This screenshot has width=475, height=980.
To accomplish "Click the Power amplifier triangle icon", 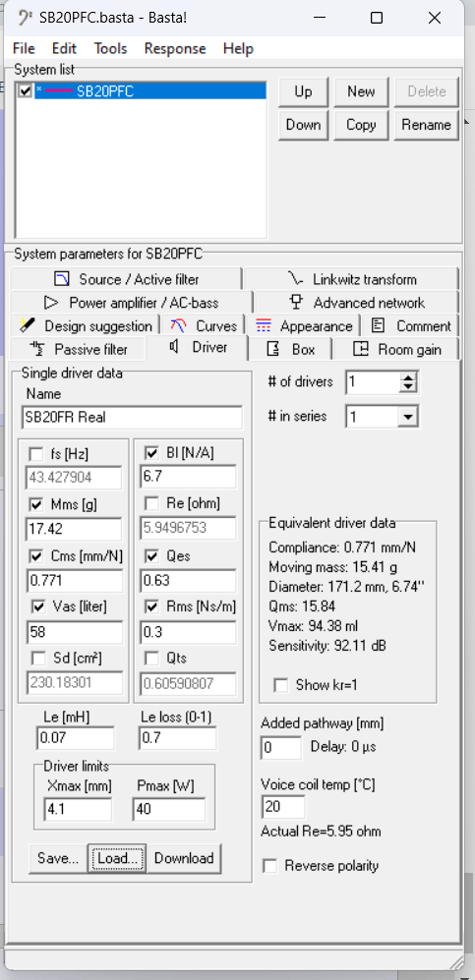I will [x=52, y=303].
